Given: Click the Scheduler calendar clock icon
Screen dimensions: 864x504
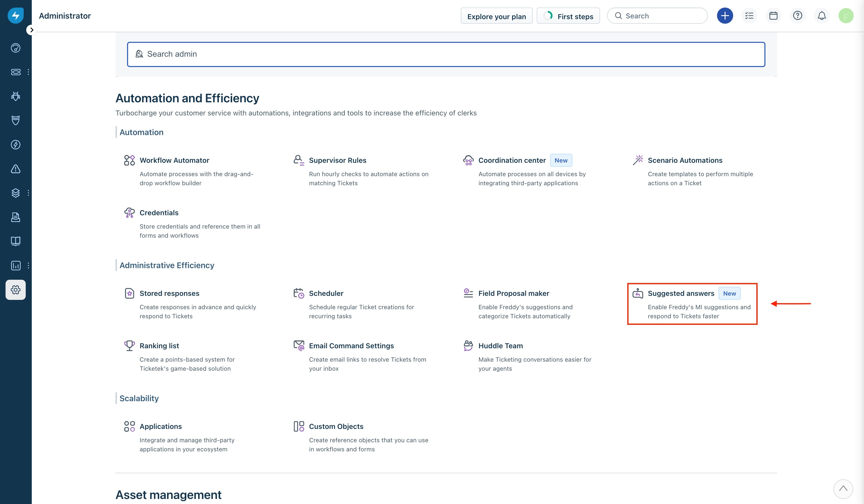Looking at the screenshot, I should (299, 293).
